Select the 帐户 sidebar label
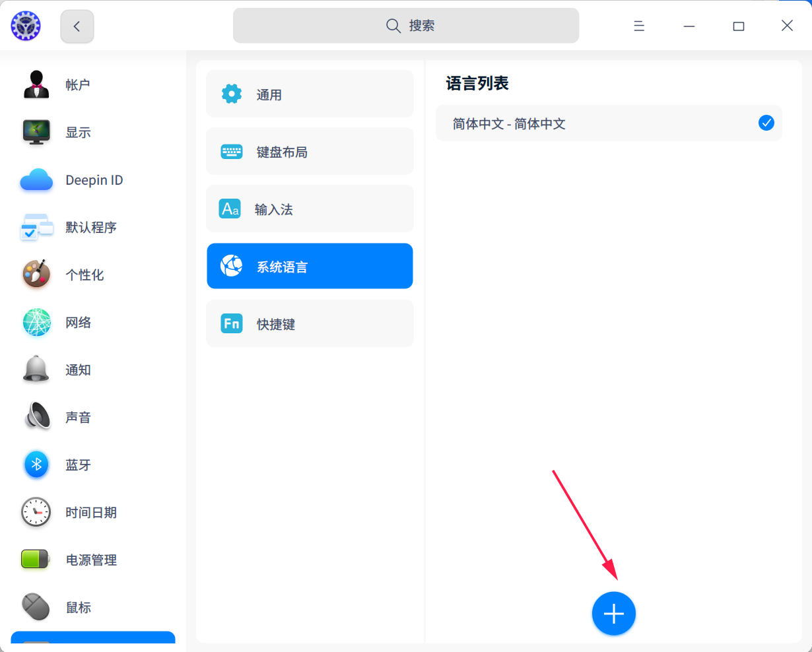812x652 pixels. point(78,84)
